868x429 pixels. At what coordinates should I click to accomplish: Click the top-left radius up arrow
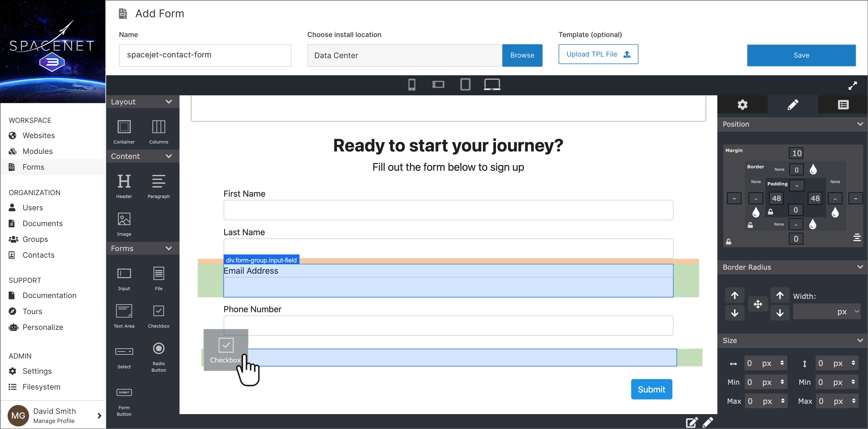(735, 295)
